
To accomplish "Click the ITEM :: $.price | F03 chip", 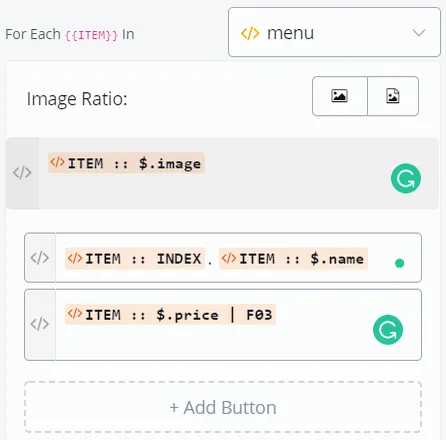I will point(170,314).
